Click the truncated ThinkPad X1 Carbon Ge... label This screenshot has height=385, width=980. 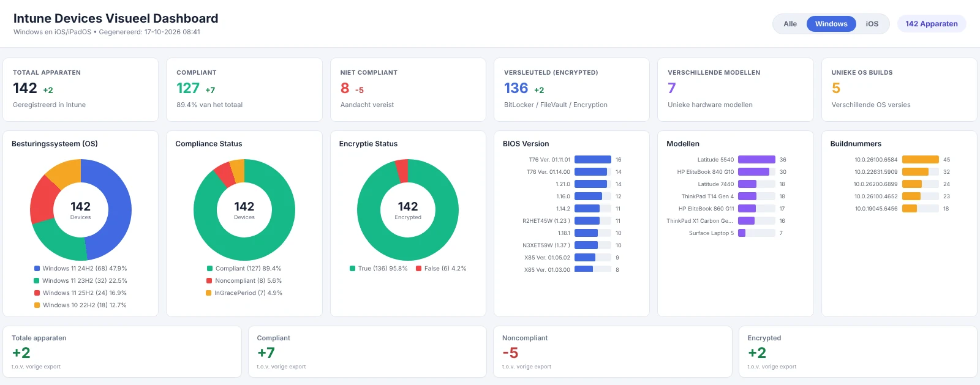pos(700,221)
